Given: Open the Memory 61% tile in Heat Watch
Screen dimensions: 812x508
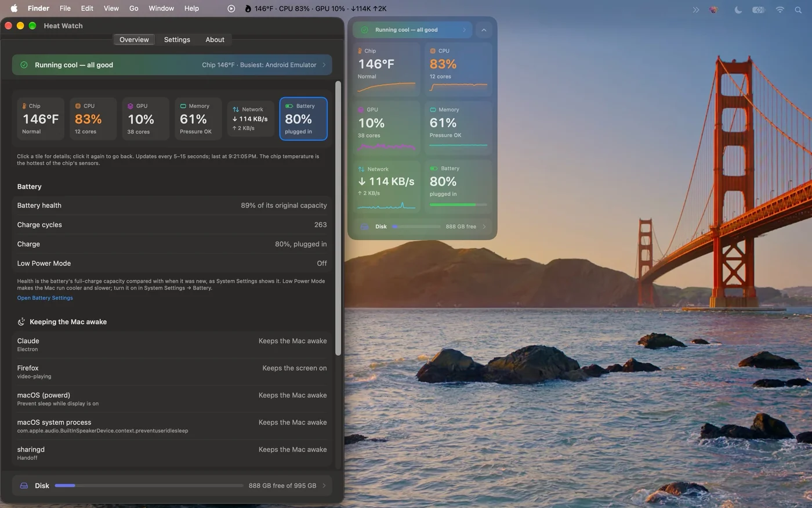Looking at the screenshot, I should click(x=198, y=118).
